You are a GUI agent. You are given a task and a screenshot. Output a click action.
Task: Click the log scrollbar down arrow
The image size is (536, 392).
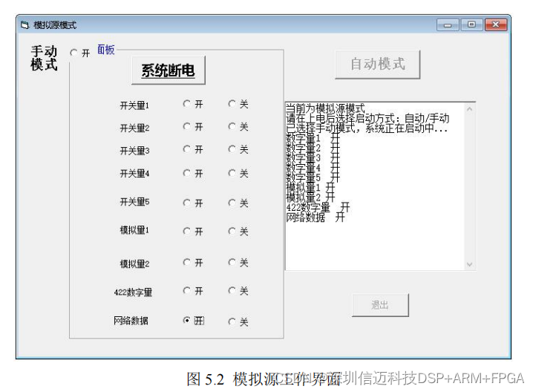pyautogui.click(x=469, y=264)
